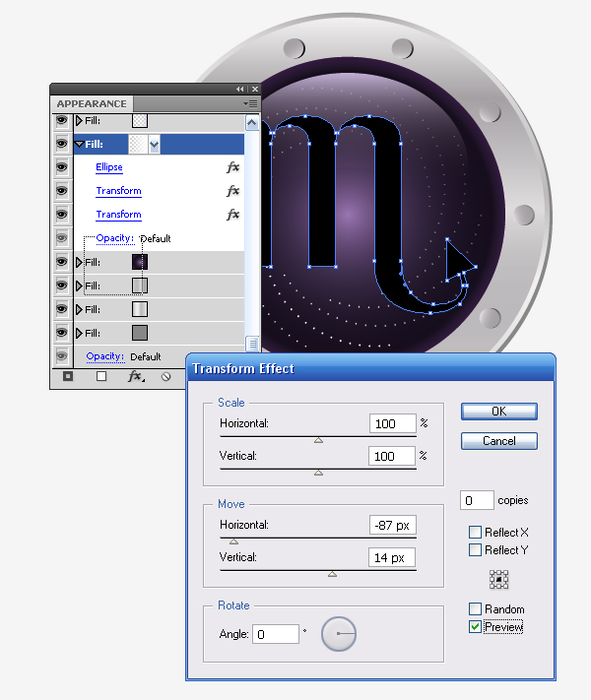Confirm the Transform Effect with OK
The image size is (591, 700).
point(499,412)
